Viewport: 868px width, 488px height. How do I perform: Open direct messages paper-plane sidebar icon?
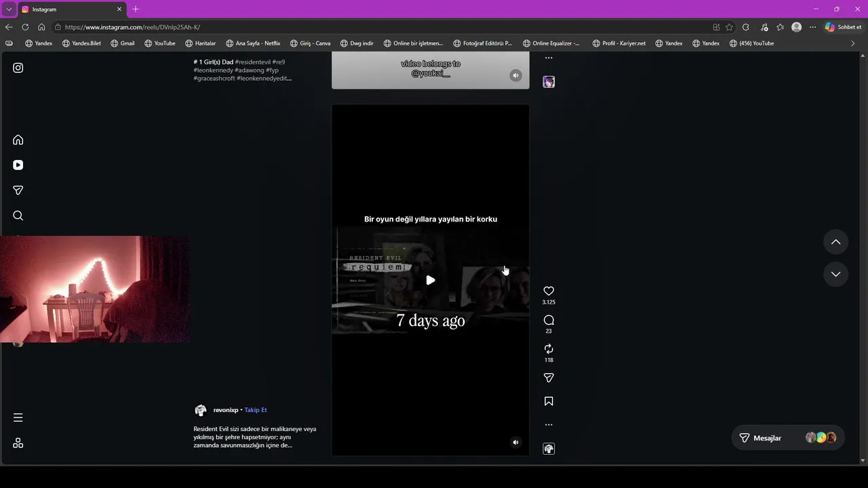[18, 190]
